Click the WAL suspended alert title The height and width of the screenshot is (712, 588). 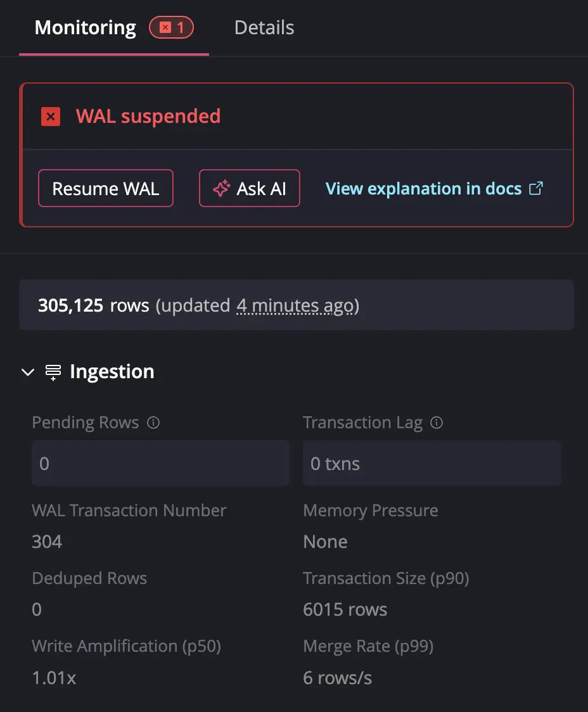pyautogui.click(x=148, y=117)
